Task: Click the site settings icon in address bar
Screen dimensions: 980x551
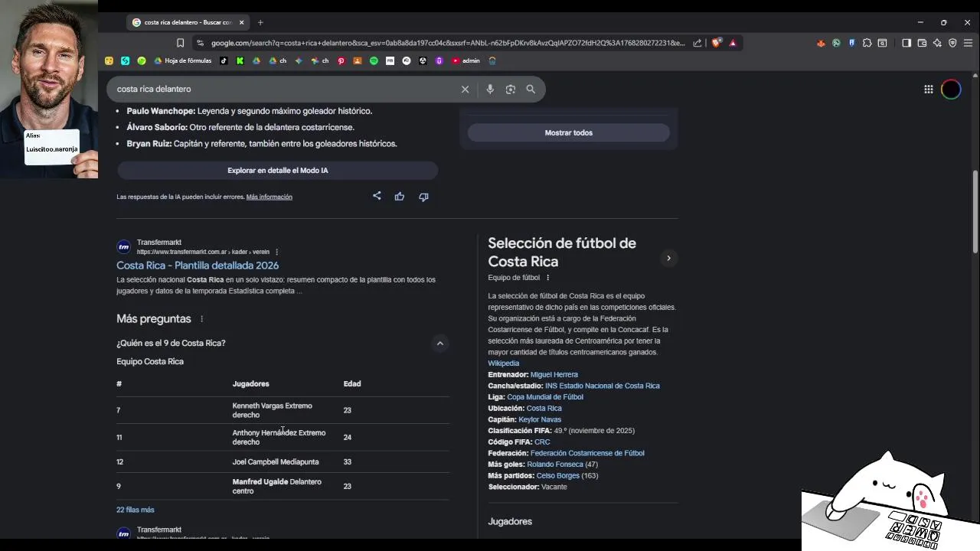Action: [200, 43]
